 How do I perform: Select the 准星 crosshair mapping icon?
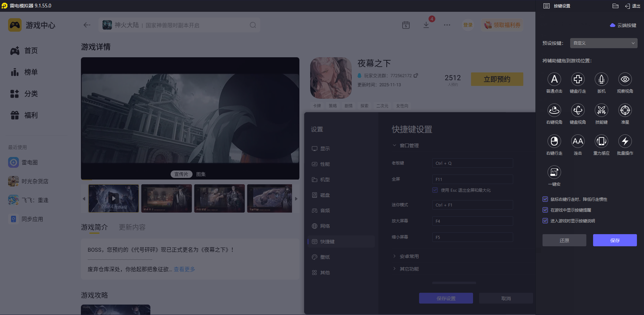(x=625, y=111)
